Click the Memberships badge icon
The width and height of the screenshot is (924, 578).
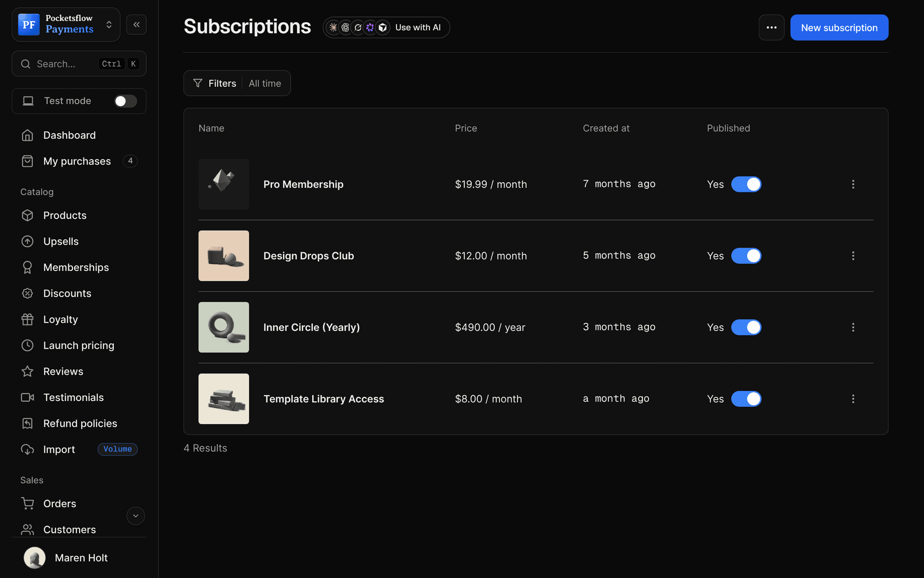click(28, 267)
